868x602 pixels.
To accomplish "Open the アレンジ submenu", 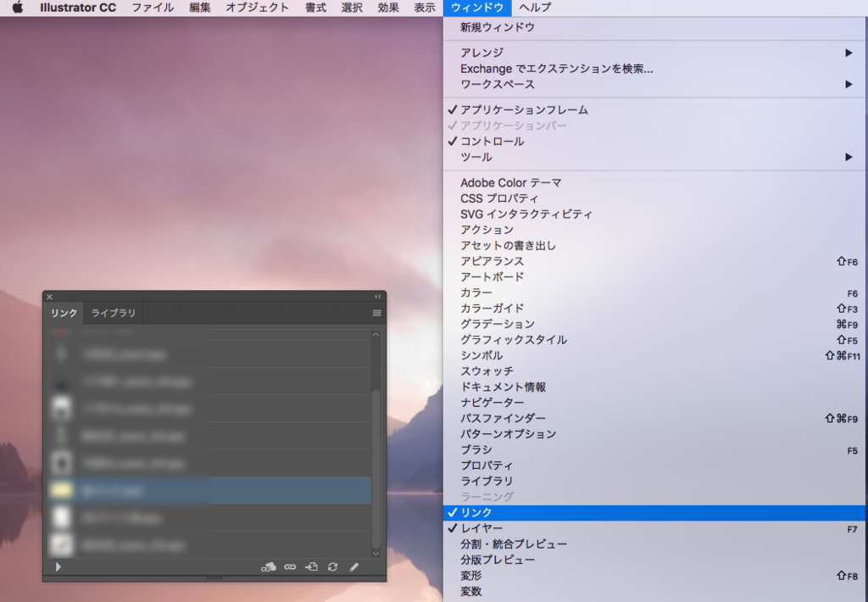I will pyautogui.click(x=655, y=53).
